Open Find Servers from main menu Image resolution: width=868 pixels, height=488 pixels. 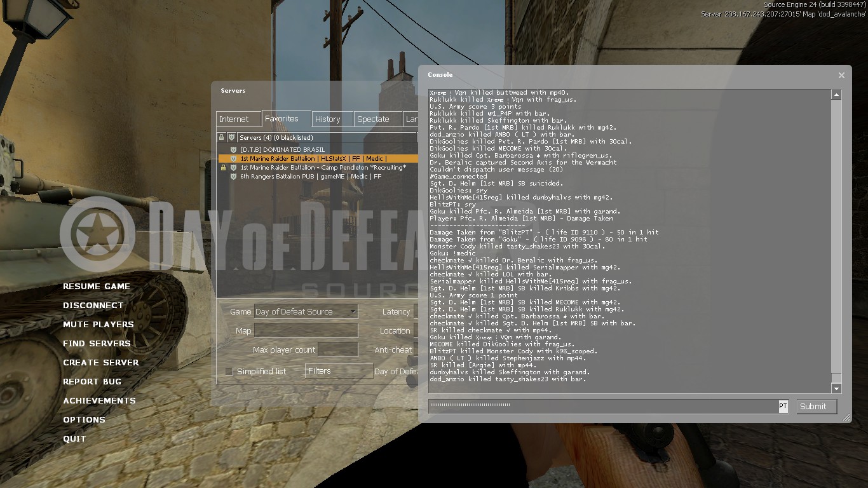(x=97, y=344)
